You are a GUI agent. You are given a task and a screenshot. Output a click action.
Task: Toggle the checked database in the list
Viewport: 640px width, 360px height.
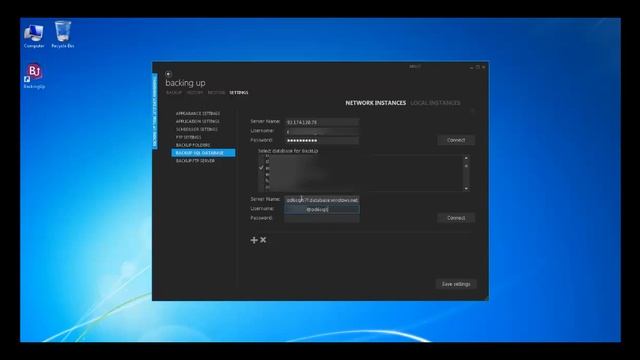coord(261,168)
